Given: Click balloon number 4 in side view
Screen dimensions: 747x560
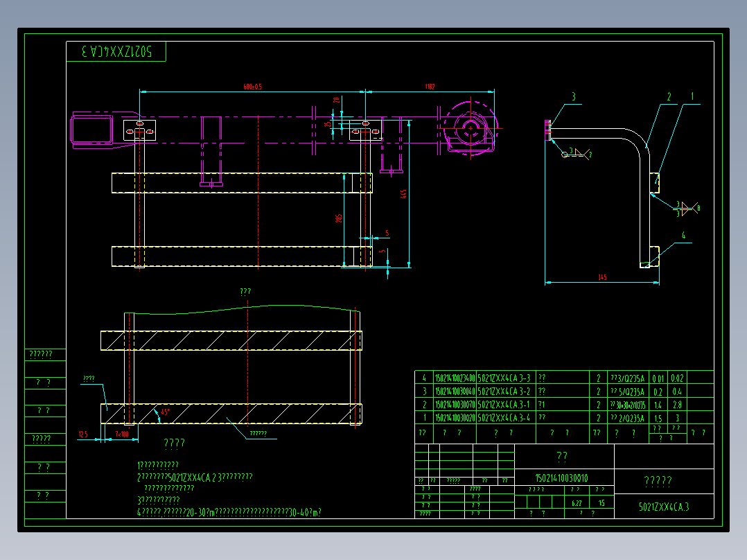Looking at the screenshot, I should (x=684, y=236).
